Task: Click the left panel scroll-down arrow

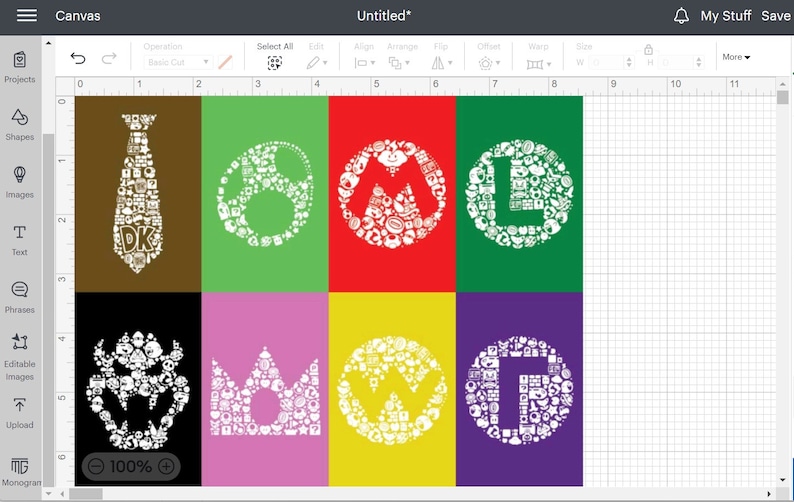Action: 48,493
